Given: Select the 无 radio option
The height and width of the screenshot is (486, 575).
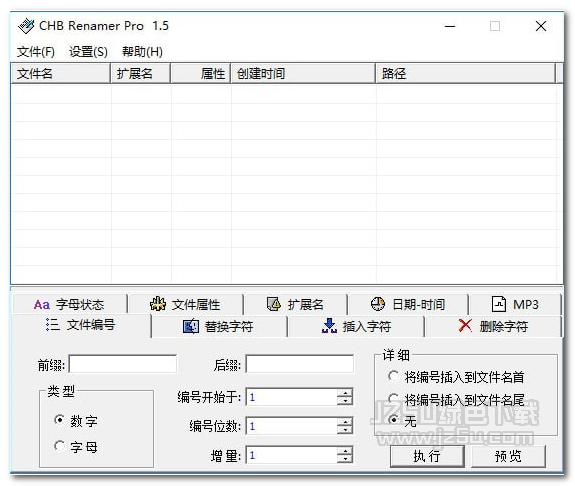Looking at the screenshot, I should (393, 420).
